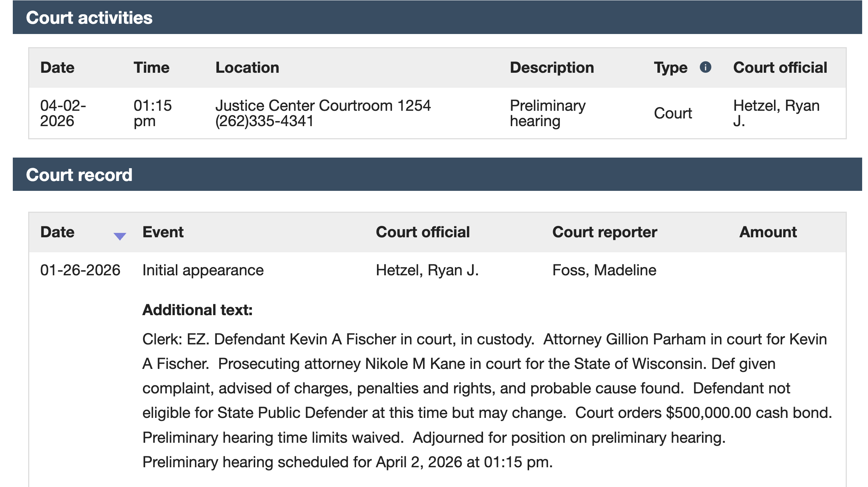Click the Time column header
This screenshot has height=487, width=868.
pyautogui.click(x=151, y=68)
